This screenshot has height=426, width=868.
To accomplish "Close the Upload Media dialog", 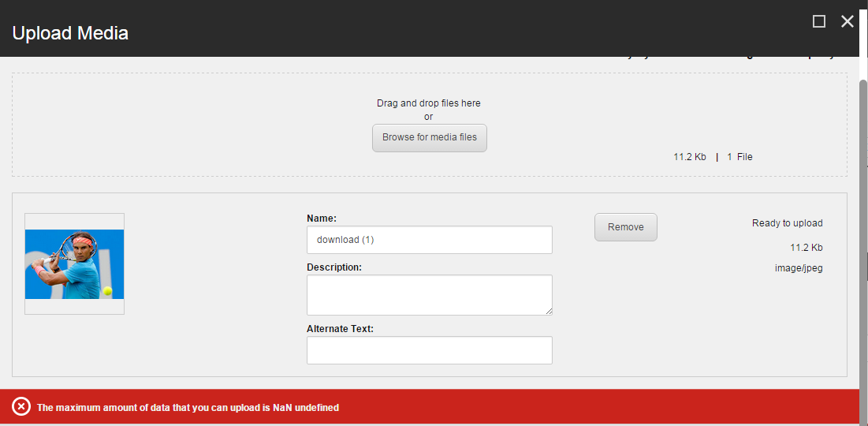I will coord(848,21).
